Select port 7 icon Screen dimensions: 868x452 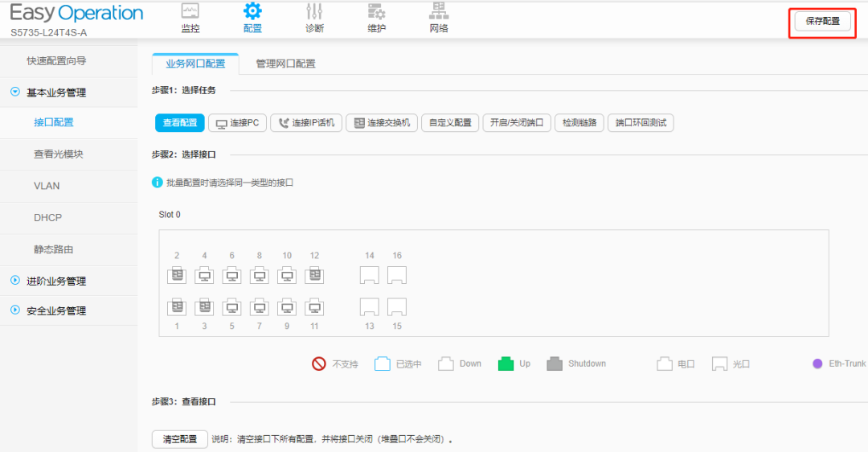click(x=259, y=307)
